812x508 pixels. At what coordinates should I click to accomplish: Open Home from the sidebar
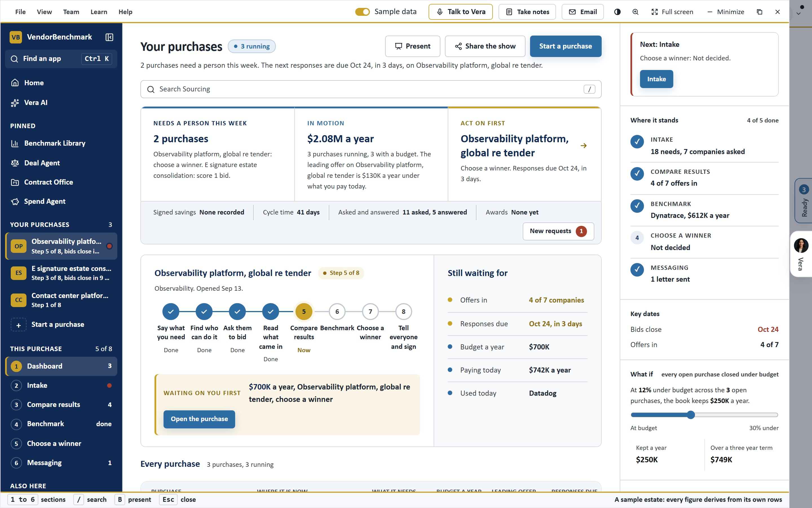pyautogui.click(x=61, y=83)
